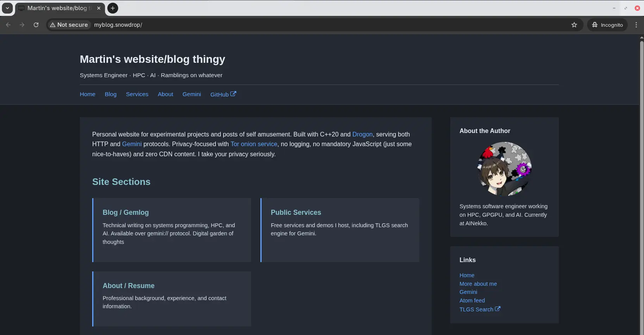Viewport: 644px width, 335px height.
Task: Click the Not secure warning badge
Action: coord(69,25)
